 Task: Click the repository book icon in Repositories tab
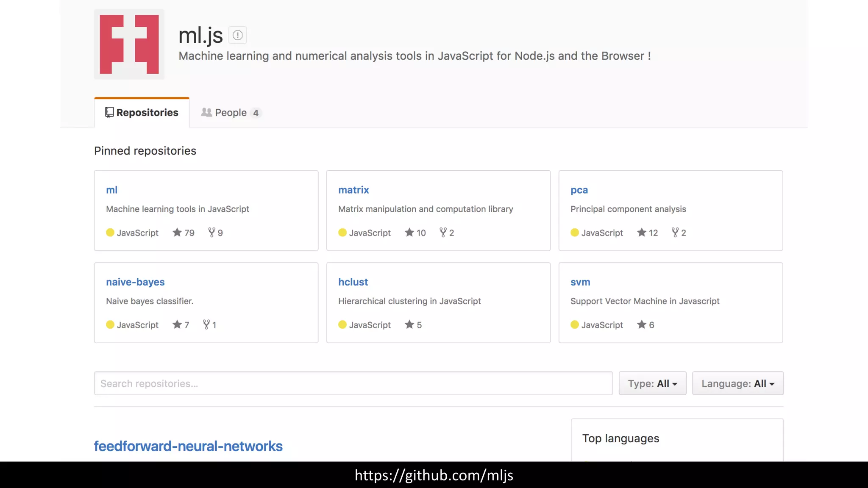point(109,112)
